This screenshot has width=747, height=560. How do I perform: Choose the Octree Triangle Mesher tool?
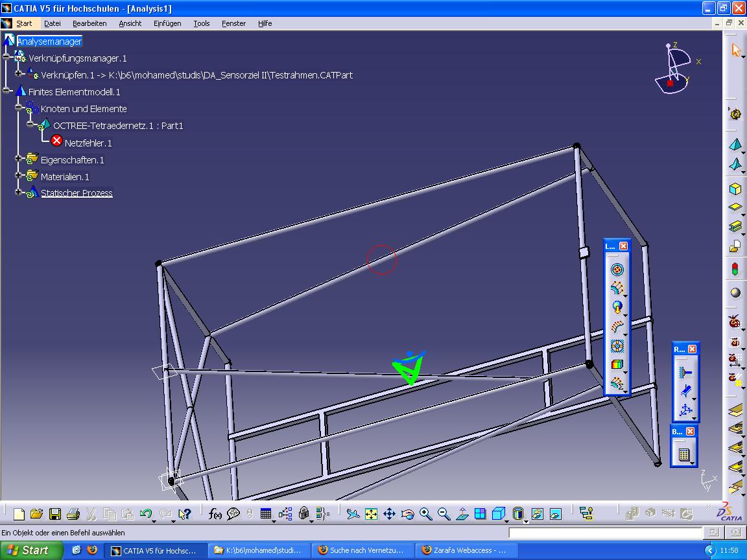[x=735, y=164]
